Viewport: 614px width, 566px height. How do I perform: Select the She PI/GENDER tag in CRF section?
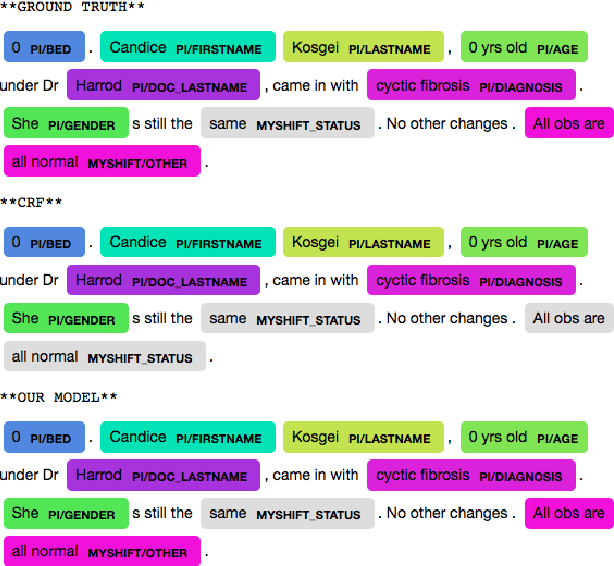(x=65, y=319)
